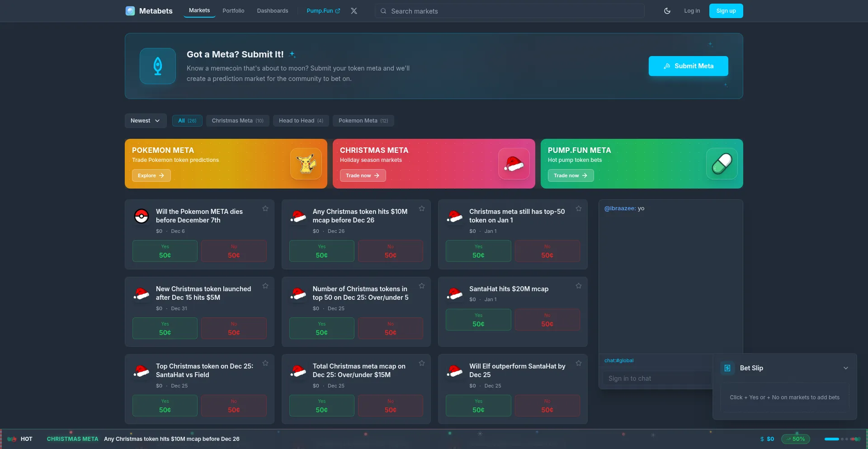Open the Newest sort dropdown

pos(145,121)
